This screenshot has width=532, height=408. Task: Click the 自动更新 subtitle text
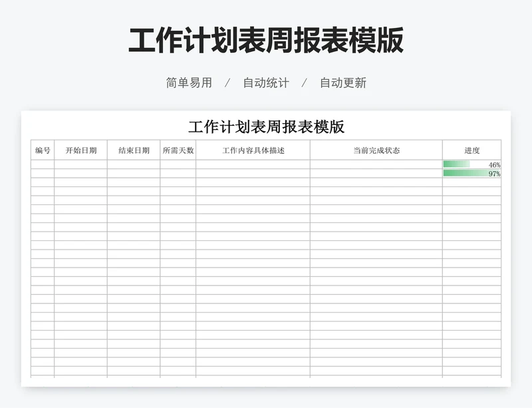click(343, 83)
